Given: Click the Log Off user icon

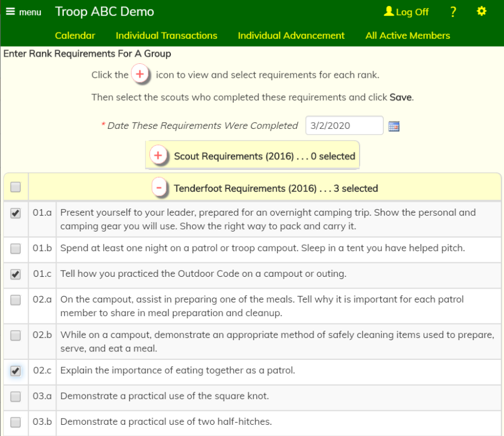Looking at the screenshot, I should coord(389,11).
